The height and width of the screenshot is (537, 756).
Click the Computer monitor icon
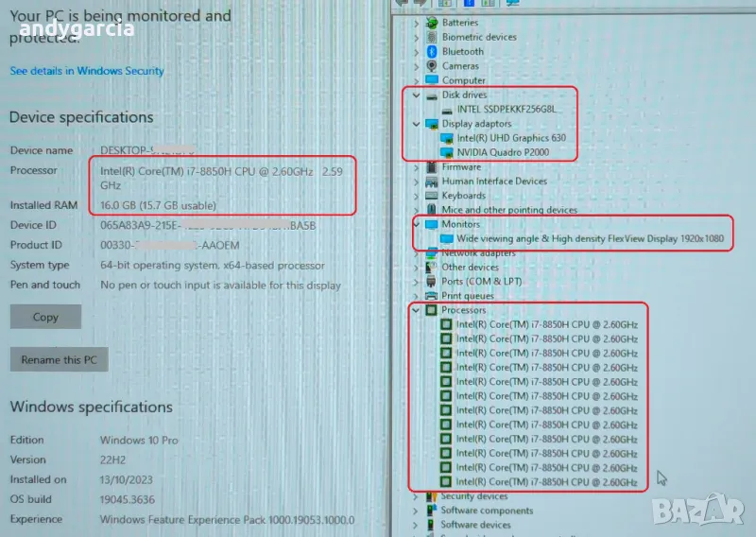click(x=432, y=79)
